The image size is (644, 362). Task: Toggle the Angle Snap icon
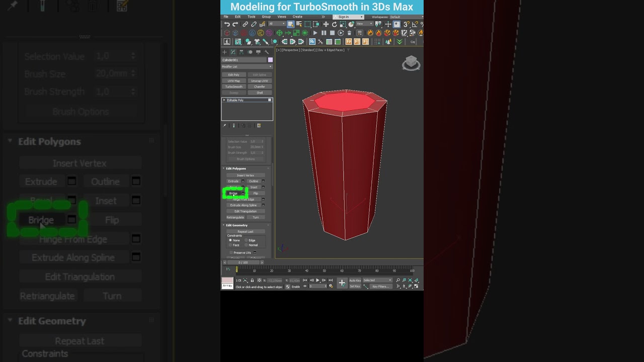(x=415, y=24)
